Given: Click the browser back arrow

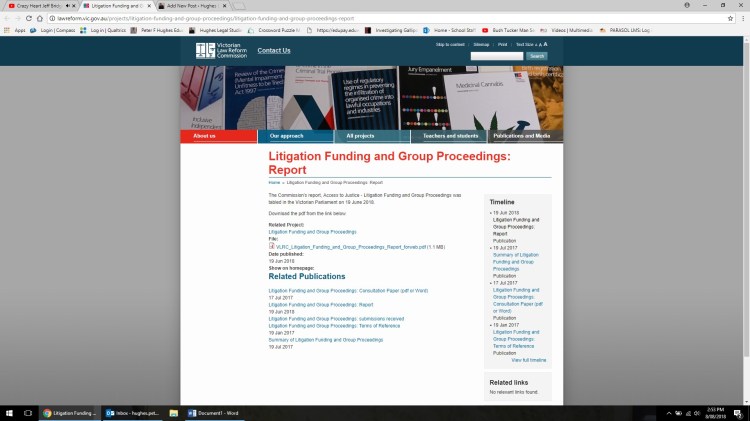Looking at the screenshot, I should click(x=9, y=18).
